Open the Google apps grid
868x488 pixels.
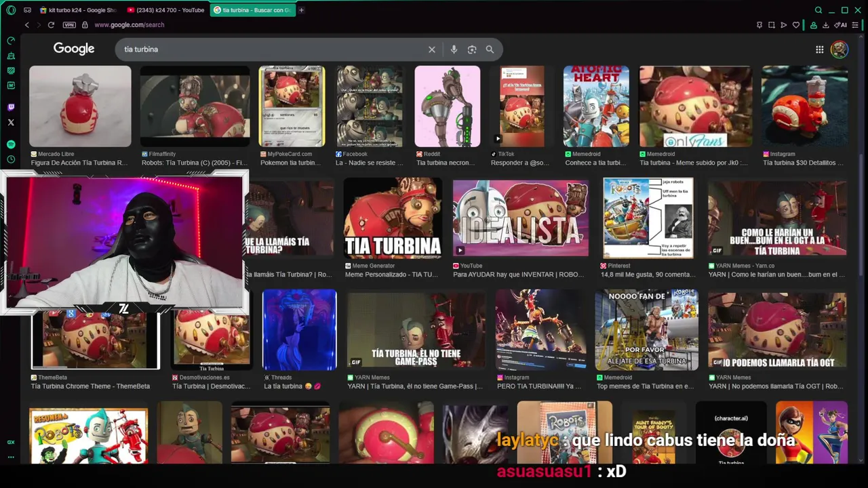coord(820,49)
